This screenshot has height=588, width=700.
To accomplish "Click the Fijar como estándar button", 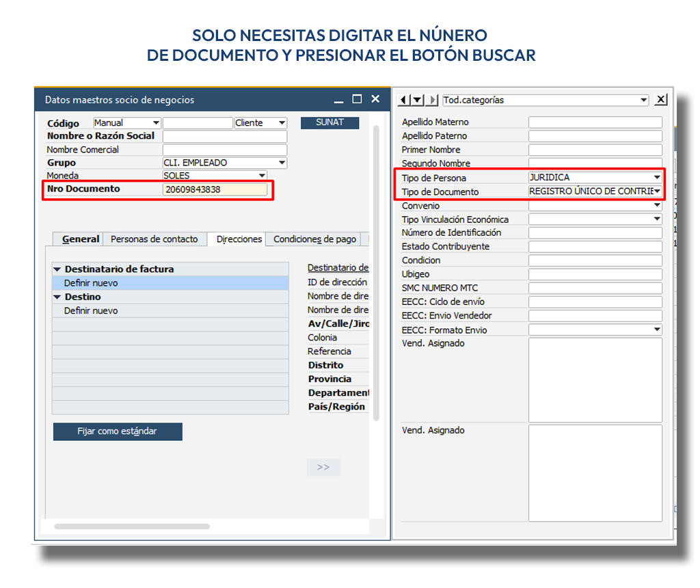I will click(x=117, y=431).
